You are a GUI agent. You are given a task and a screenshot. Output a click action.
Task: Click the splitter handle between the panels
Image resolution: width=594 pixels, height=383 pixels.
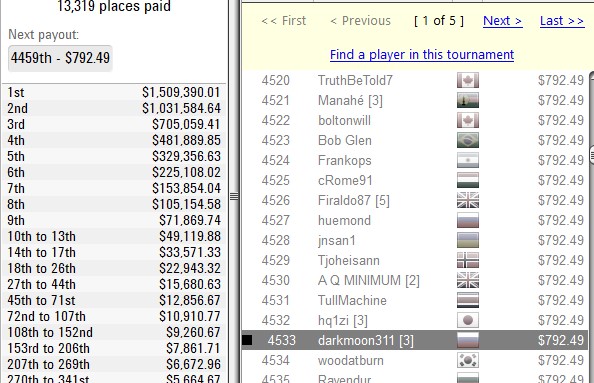234,196
